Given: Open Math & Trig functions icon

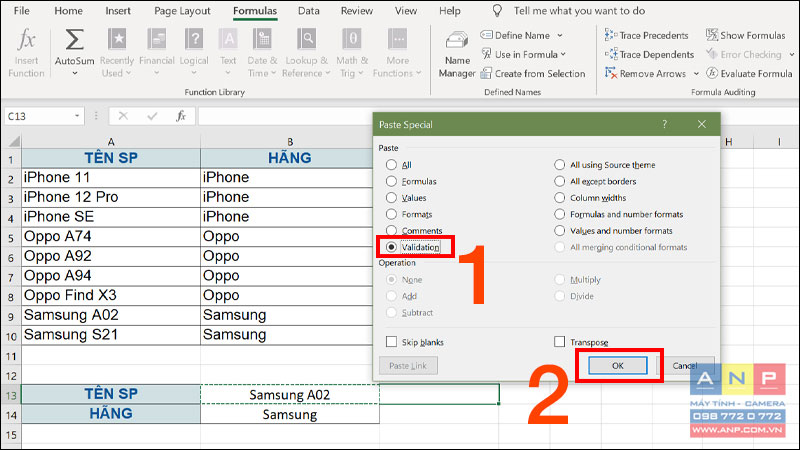Looking at the screenshot, I should pyautogui.click(x=352, y=39).
